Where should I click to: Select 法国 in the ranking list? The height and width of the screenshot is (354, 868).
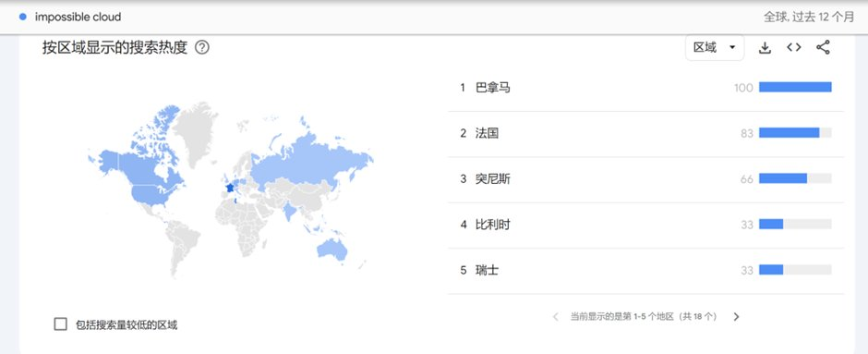[645, 133]
